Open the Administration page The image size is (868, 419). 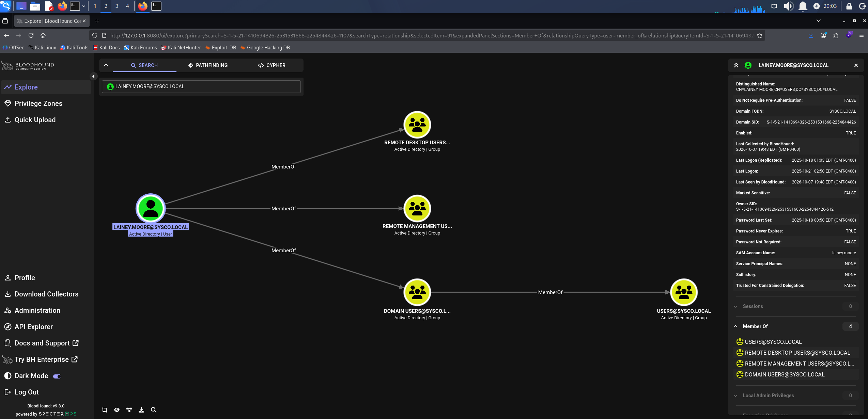click(x=46, y=310)
